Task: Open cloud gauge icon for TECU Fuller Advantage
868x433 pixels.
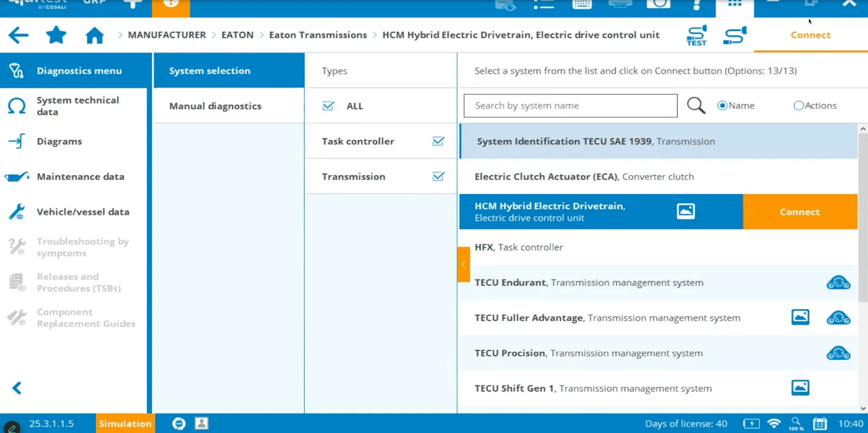Action: click(838, 318)
